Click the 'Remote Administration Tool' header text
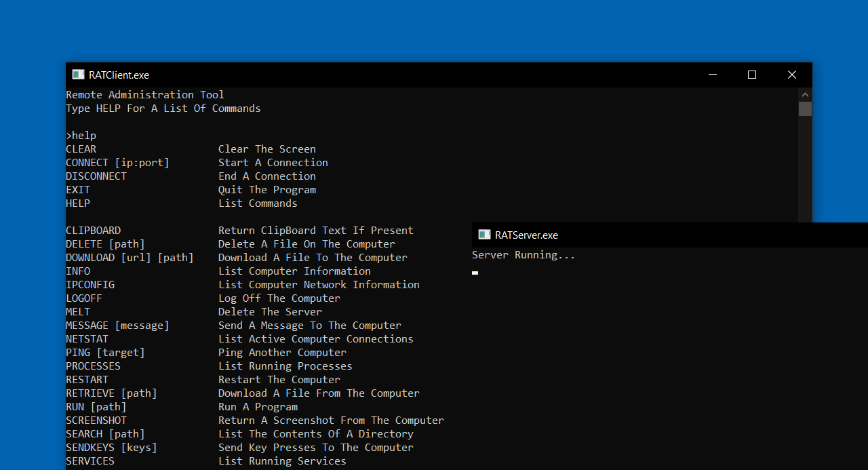 click(x=144, y=95)
